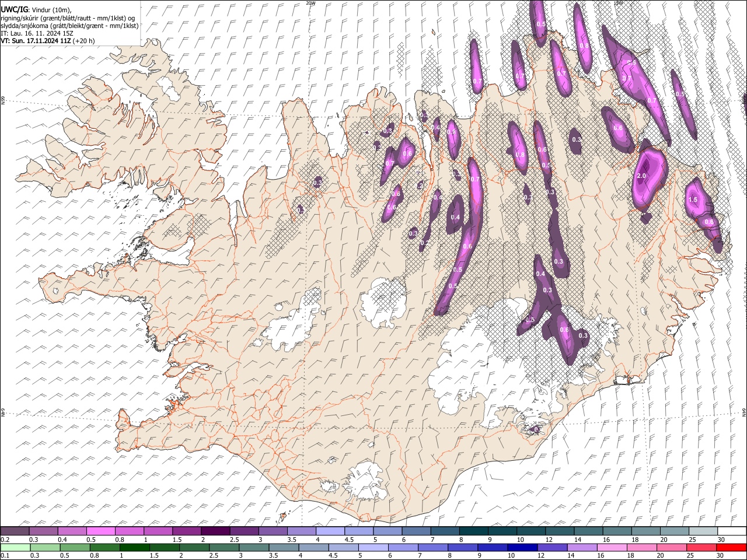747x560 pixels.
Task: Select the rain scale 0.1 pale green swatch
Action: [16, 548]
